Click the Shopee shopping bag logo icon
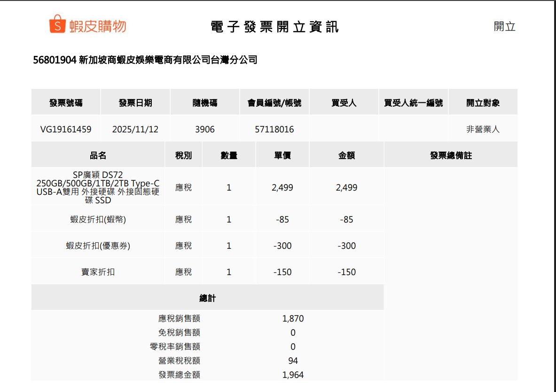The height and width of the screenshot is (392, 556). click(57, 24)
